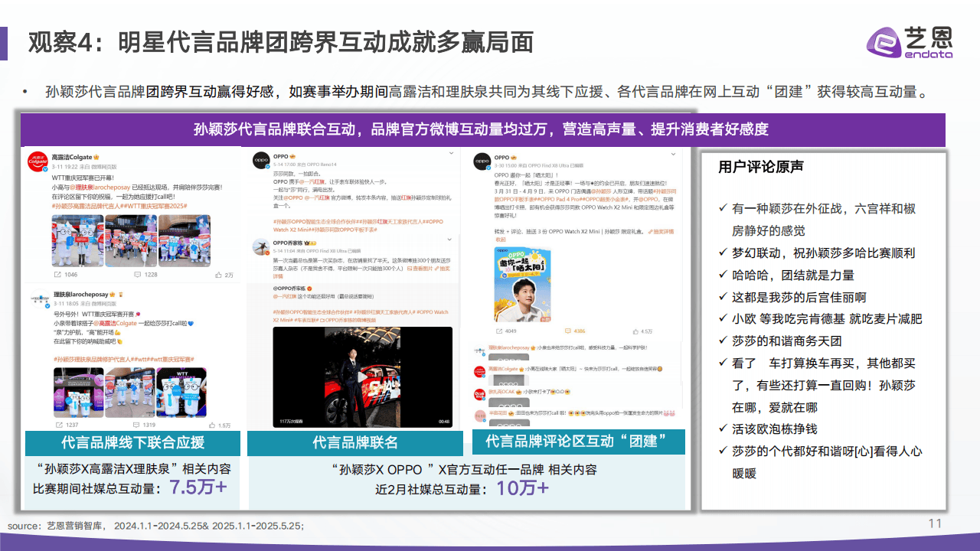980x551 pixels.
Task: Open third 理肤泉 WTT Champions photo
Action: point(181,393)
